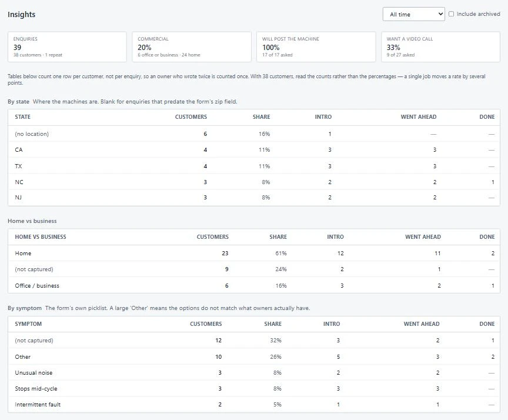This screenshot has height=420, width=508.
Task: Click the SYMPTOM column header
Action: pos(28,324)
